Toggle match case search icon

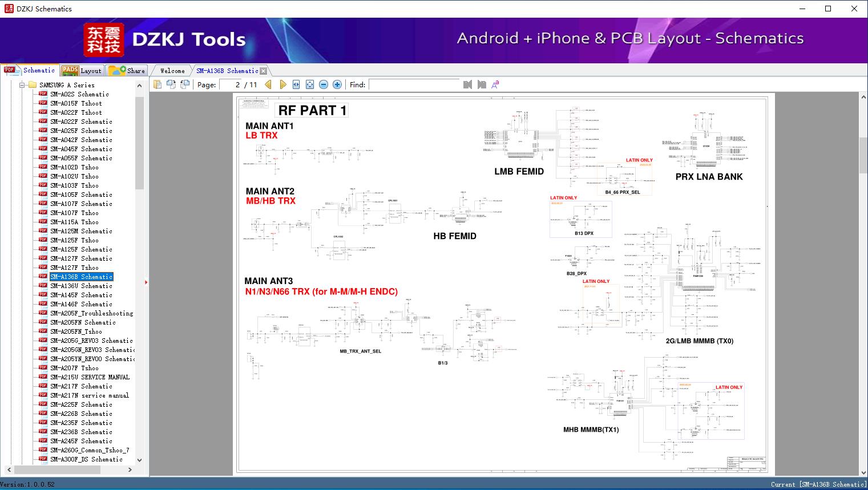click(495, 84)
